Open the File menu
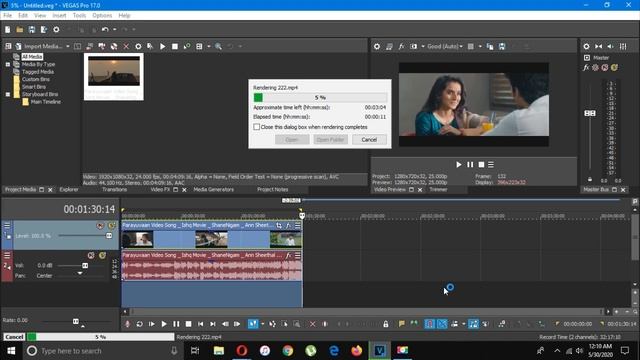The image size is (640, 360). tap(7, 16)
